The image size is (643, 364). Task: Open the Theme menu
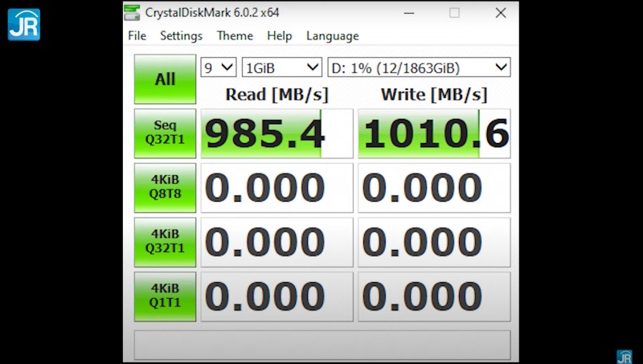point(235,36)
